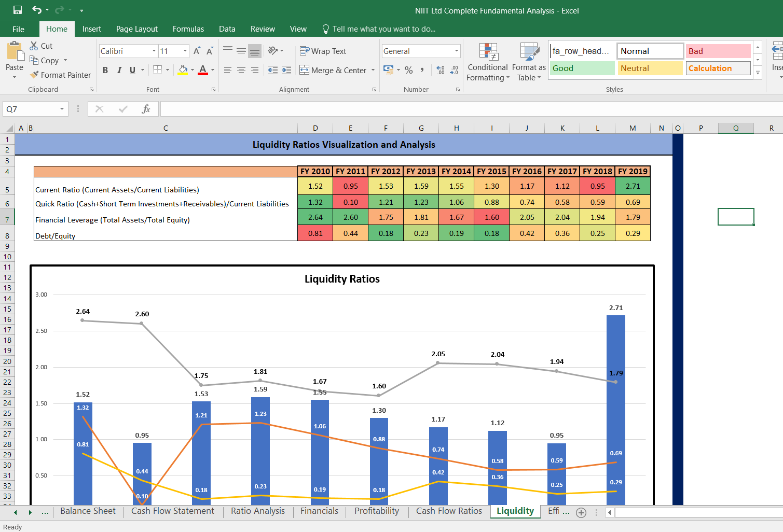Expand the Name Box dropdown arrow

click(x=62, y=109)
